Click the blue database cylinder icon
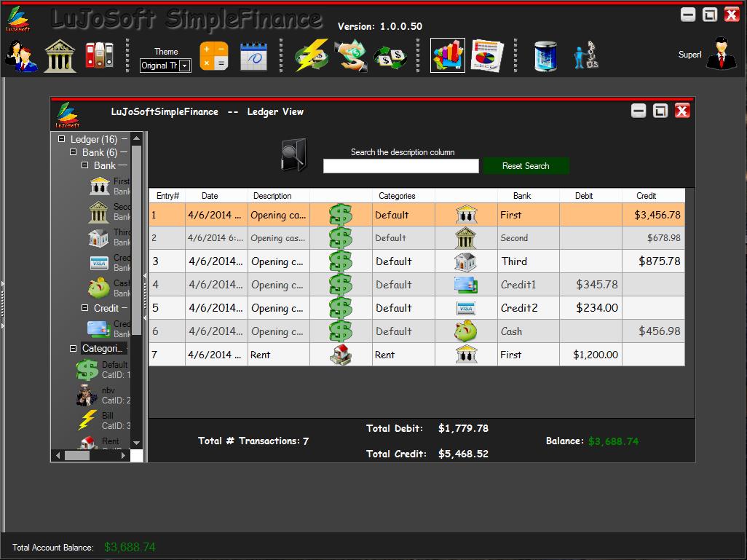 click(545, 56)
